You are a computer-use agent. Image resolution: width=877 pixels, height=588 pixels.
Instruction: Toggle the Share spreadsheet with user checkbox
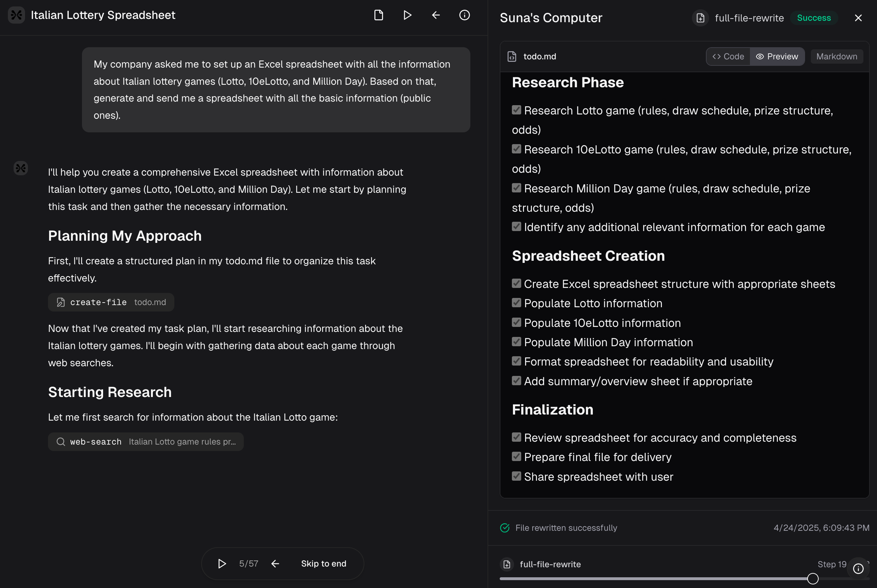(x=517, y=476)
